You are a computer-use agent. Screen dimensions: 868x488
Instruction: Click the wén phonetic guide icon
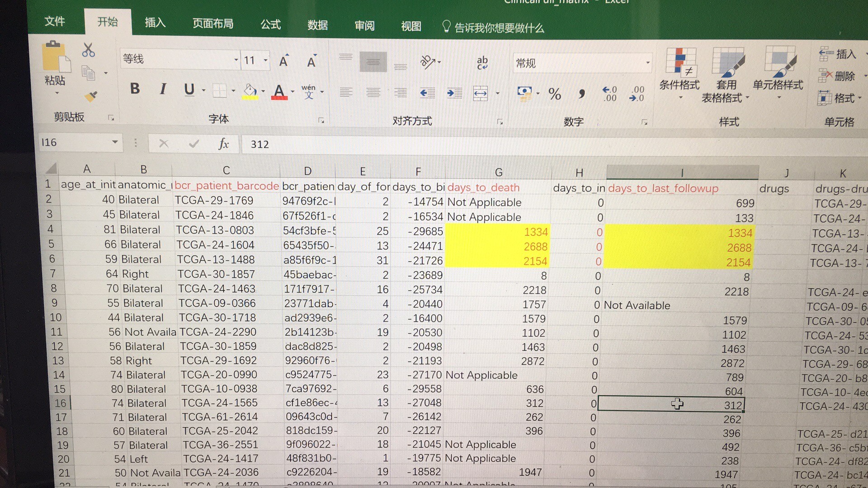tap(309, 92)
